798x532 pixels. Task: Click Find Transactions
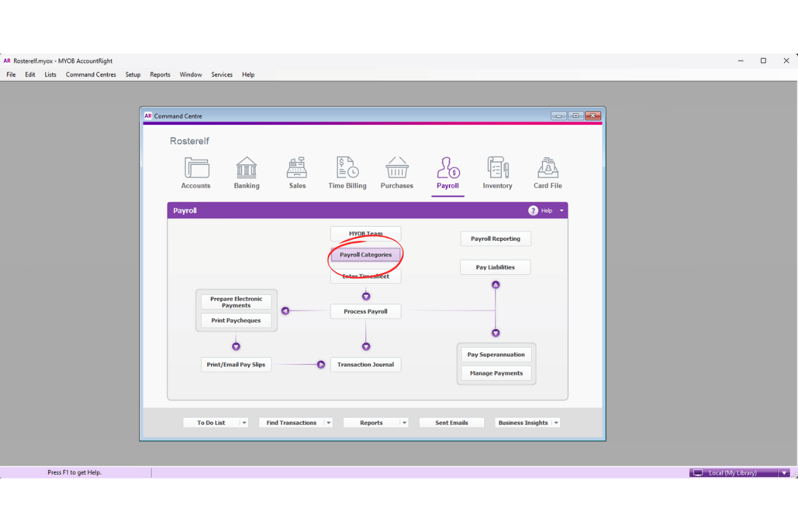pyautogui.click(x=291, y=423)
